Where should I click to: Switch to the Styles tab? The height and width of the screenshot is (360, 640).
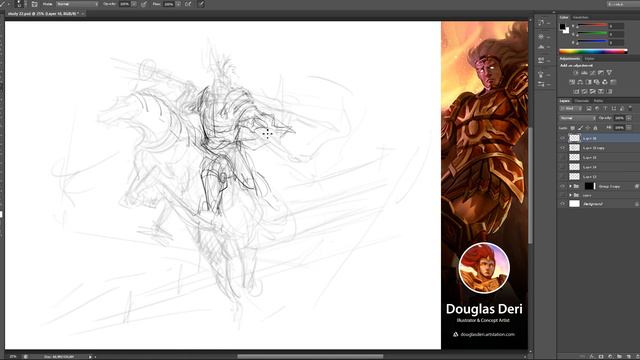(x=589, y=59)
